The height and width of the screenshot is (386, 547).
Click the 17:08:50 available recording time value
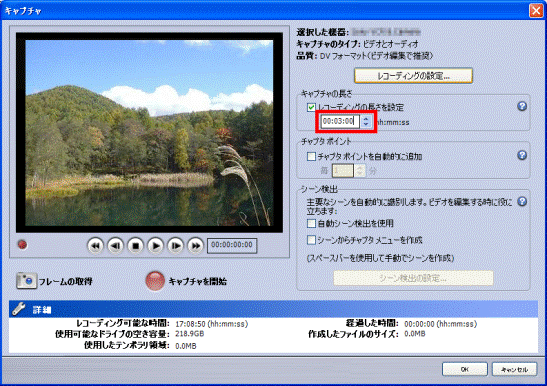(212, 324)
